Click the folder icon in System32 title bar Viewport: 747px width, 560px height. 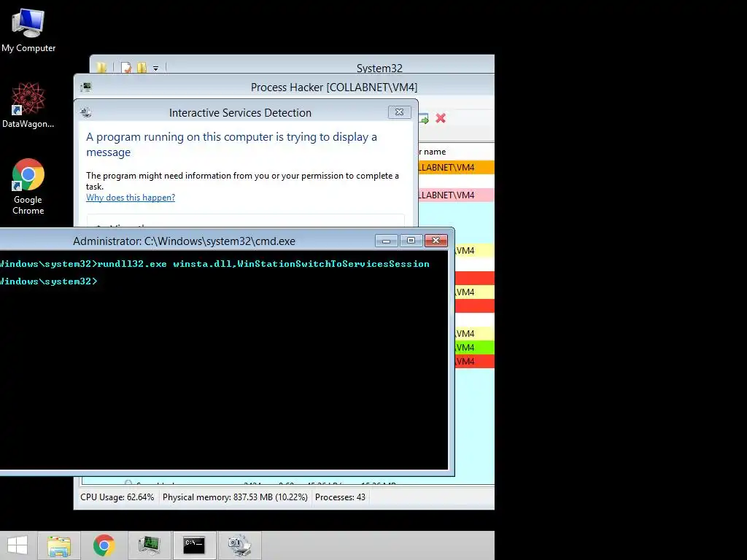(101, 68)
